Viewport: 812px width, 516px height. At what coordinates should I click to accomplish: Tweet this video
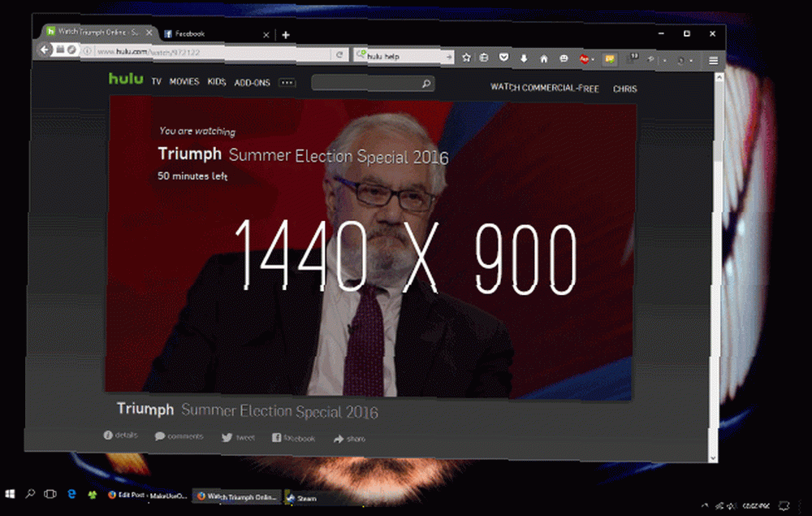(x=238, y=438)
